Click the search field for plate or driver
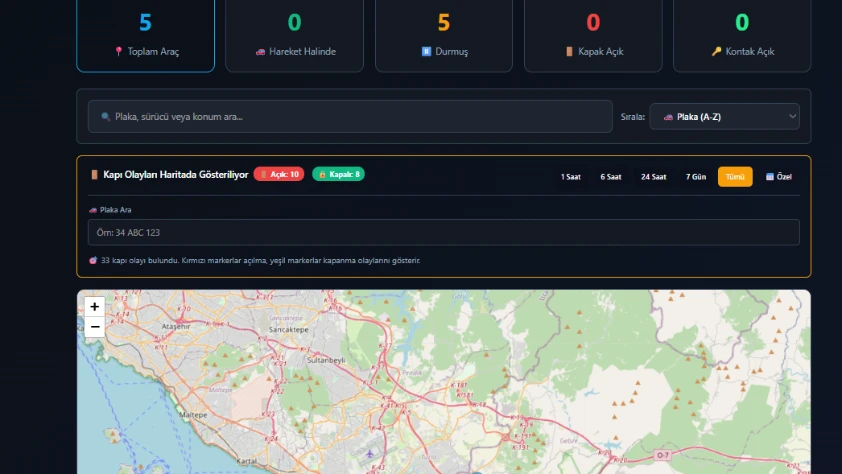 coord(350,117)
